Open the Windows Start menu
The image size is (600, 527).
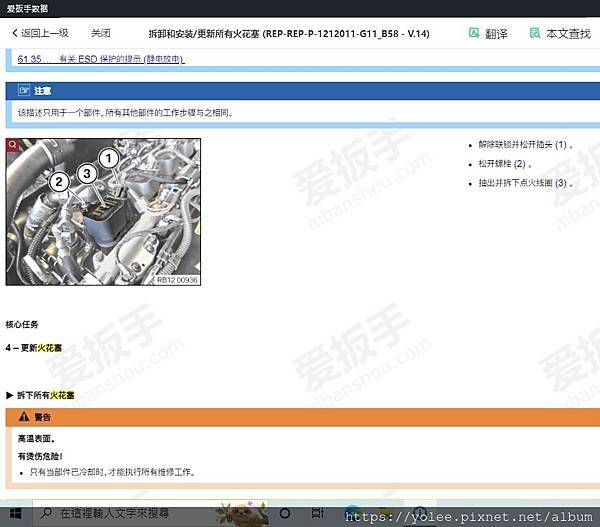[x=15, y=514]
